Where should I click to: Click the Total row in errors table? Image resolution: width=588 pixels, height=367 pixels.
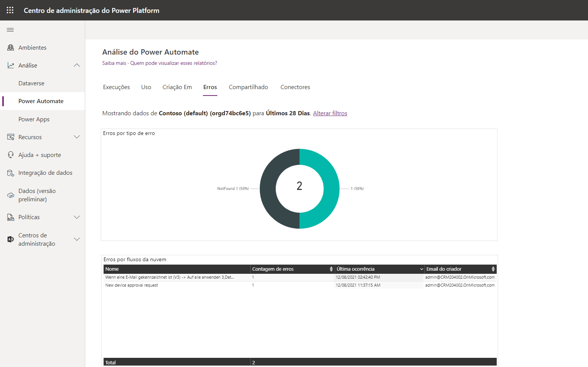(x=300, y=362)
